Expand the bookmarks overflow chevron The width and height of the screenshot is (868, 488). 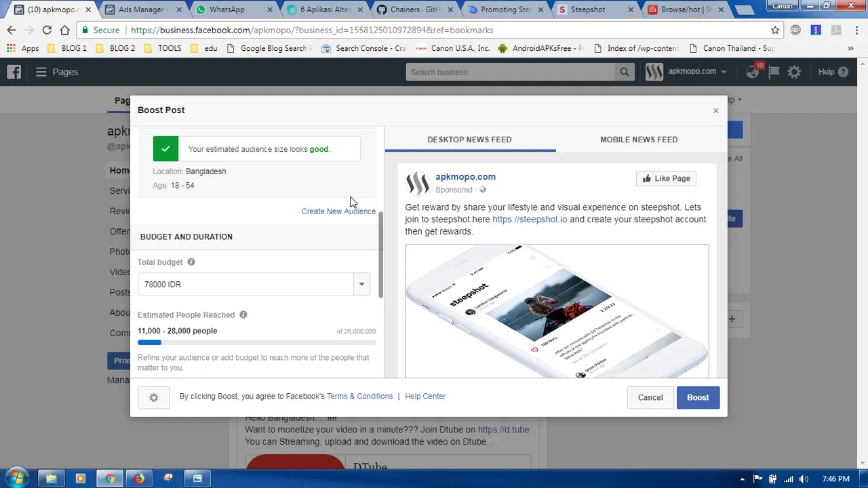(850, 48)
